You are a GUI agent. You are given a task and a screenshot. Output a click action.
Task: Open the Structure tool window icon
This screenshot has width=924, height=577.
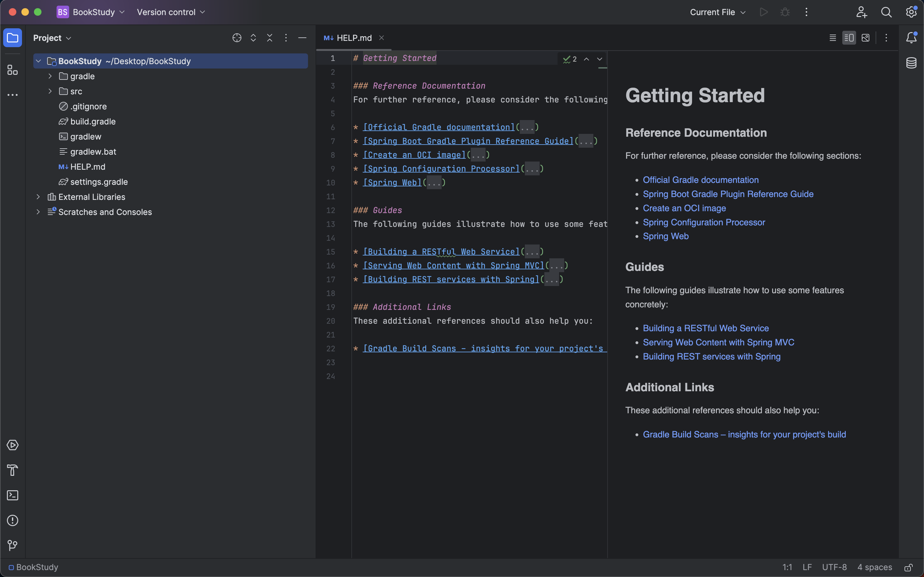(x=13, y=70)
